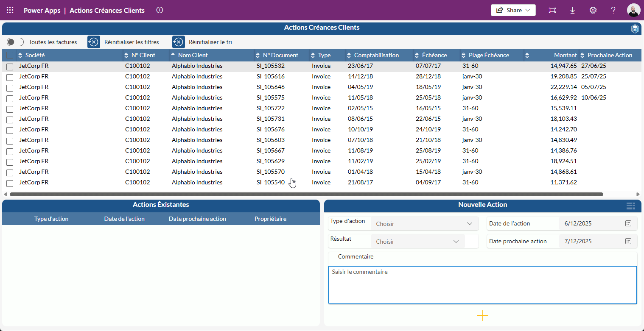Open the Power Apps app launcher waffle
The width and height of the screenshot is (644, 331).
click(x=10, y=10)
